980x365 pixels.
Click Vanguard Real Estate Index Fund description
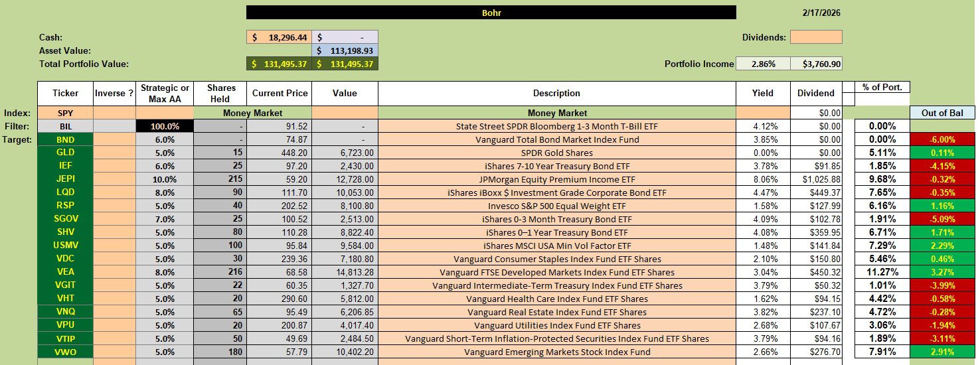(557, 312)
